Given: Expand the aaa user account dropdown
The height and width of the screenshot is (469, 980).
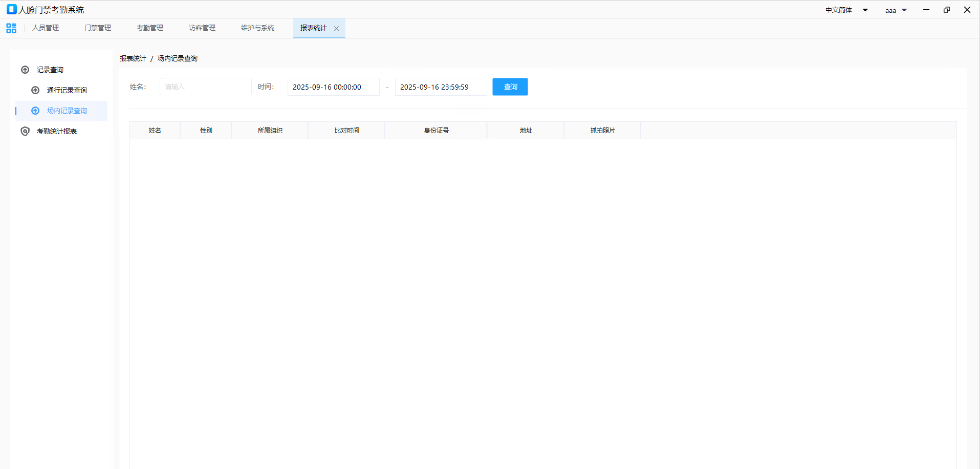Looking at the screenshot, I should click(x=896, y=10).
